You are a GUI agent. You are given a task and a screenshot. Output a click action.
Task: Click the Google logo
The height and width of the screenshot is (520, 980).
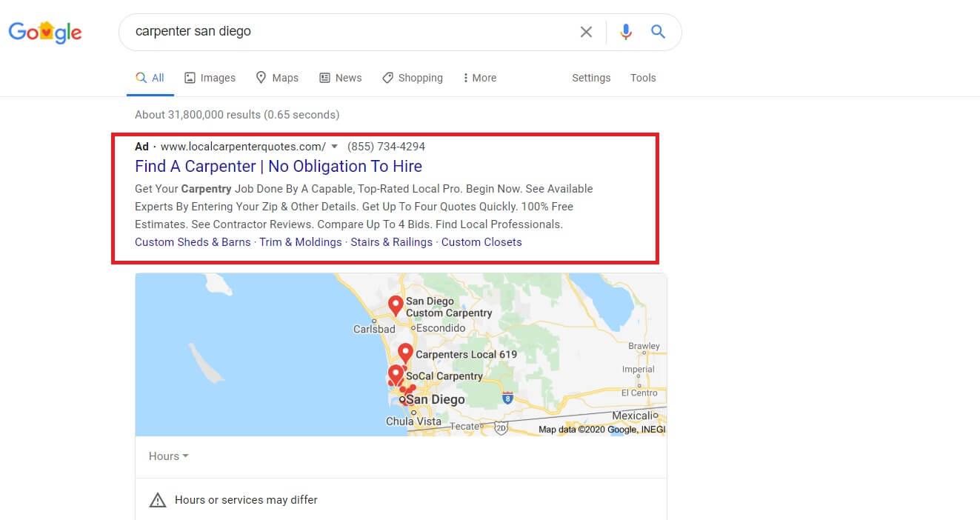(x=45, y=33)
